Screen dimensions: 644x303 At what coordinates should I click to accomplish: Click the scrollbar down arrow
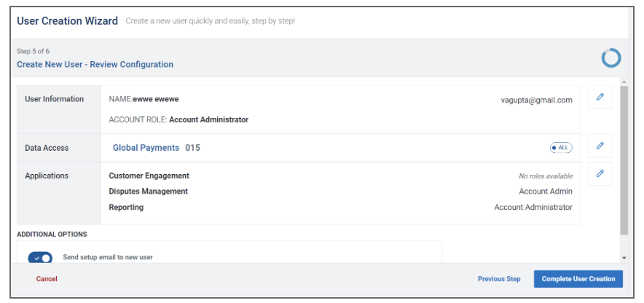(x=624, y=258)
